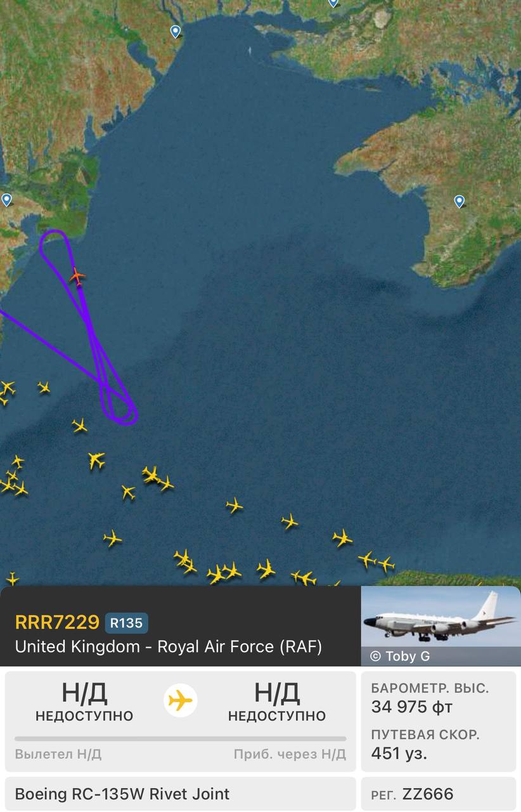
Task: Select the red tracked RRR7229 aircraft icon
Action: pyautogui.click(x=77, y=277)
